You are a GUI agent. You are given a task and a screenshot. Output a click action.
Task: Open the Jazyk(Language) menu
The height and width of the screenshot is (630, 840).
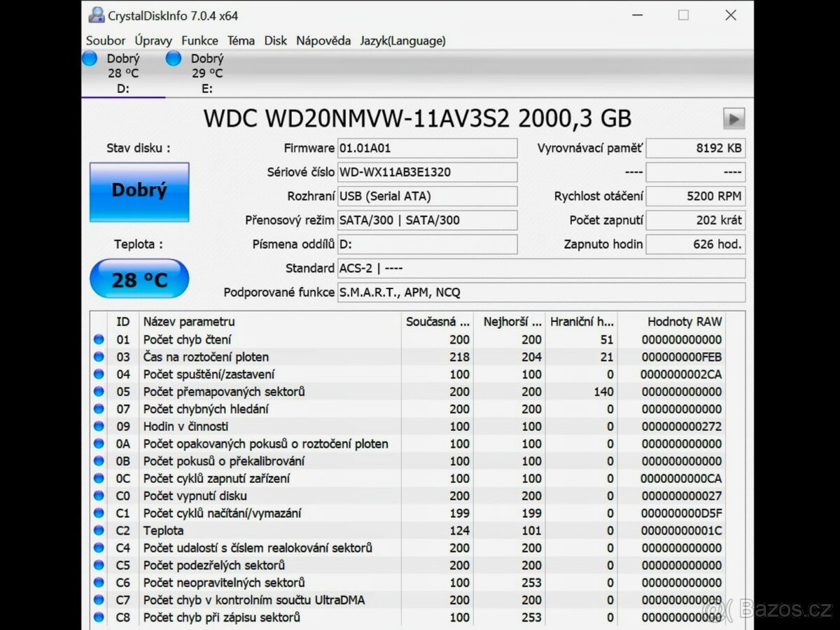point(402,41)
